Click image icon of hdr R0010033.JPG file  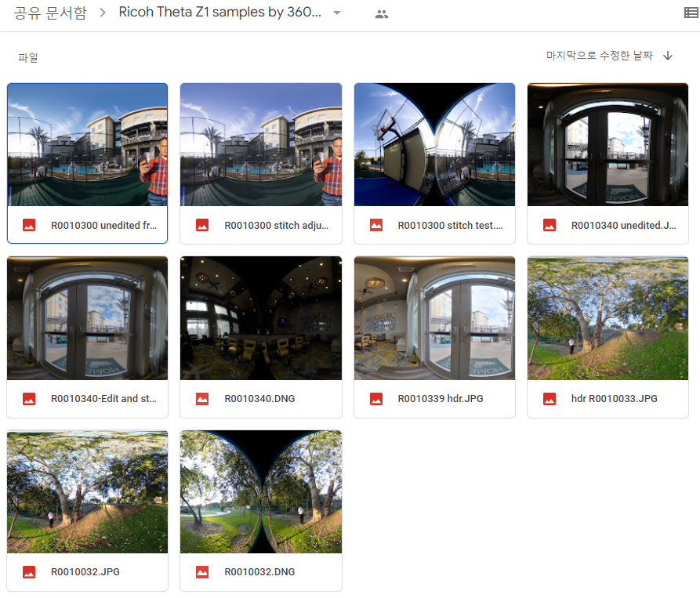549,398
